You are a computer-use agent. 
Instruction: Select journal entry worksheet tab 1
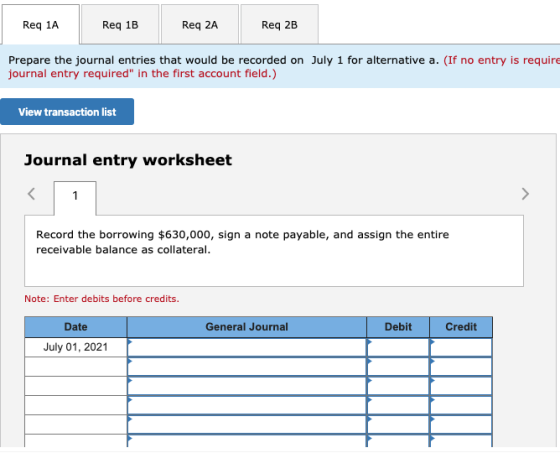[x=75, y=196]
